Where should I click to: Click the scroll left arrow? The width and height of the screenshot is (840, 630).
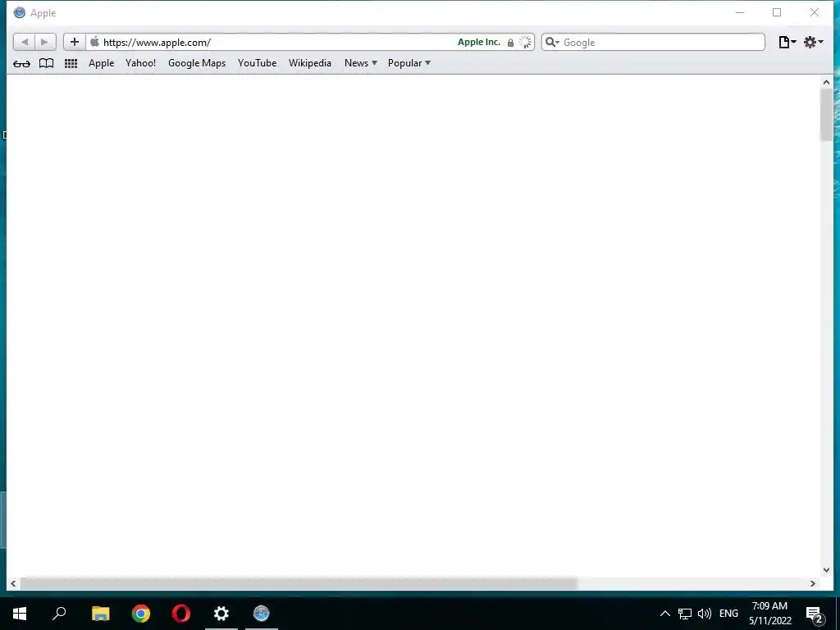pyautogui.click(x=13, y=583)
